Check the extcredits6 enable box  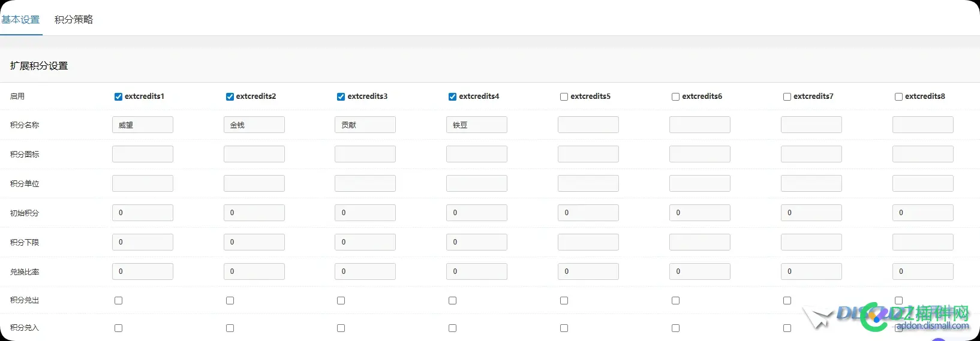[x=675, y=96]
